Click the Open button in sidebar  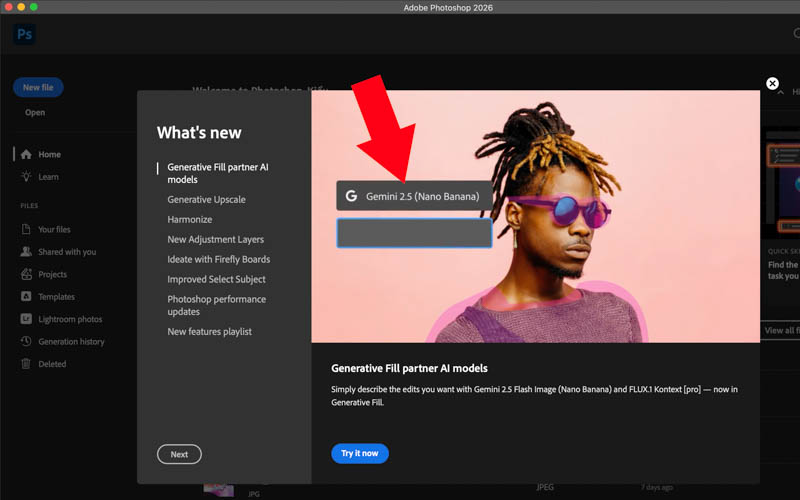coord(35,112)
